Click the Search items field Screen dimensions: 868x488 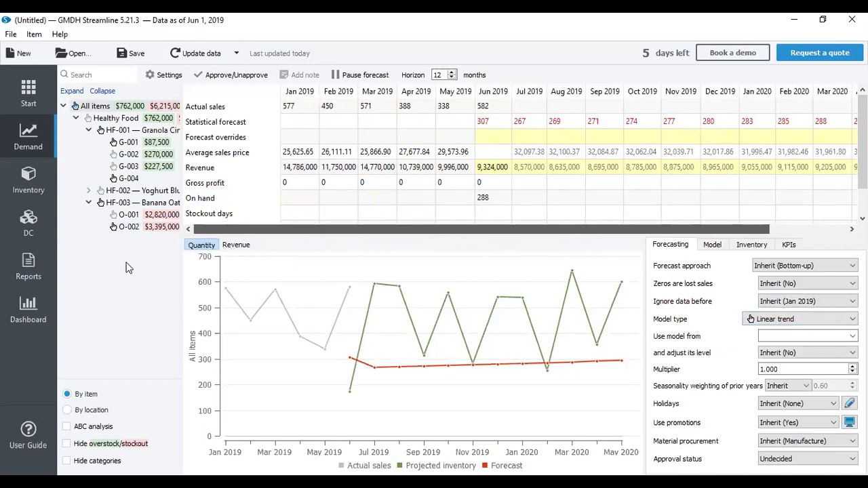[99, 75]
